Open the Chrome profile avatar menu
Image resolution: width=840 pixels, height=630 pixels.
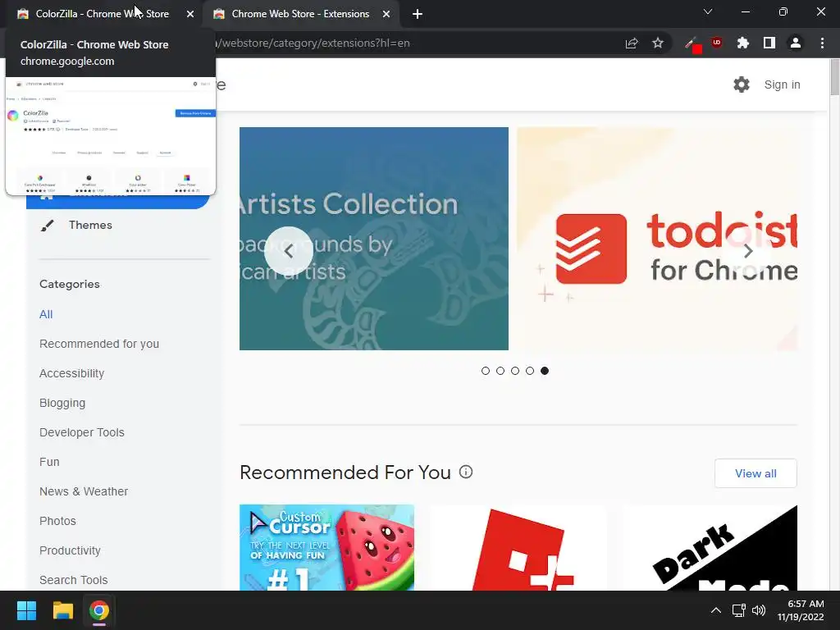(796, 43)
